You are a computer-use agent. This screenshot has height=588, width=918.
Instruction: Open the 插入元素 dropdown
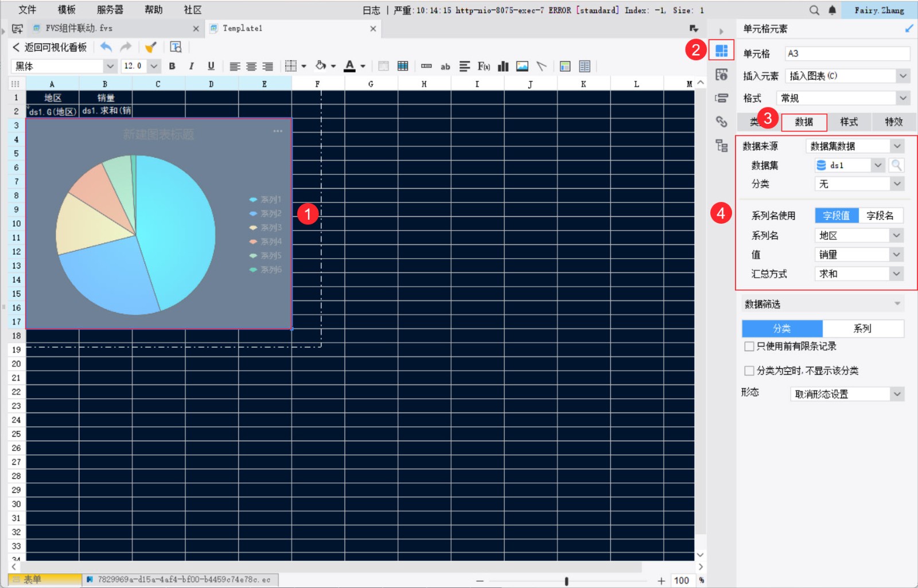(903, 76)
